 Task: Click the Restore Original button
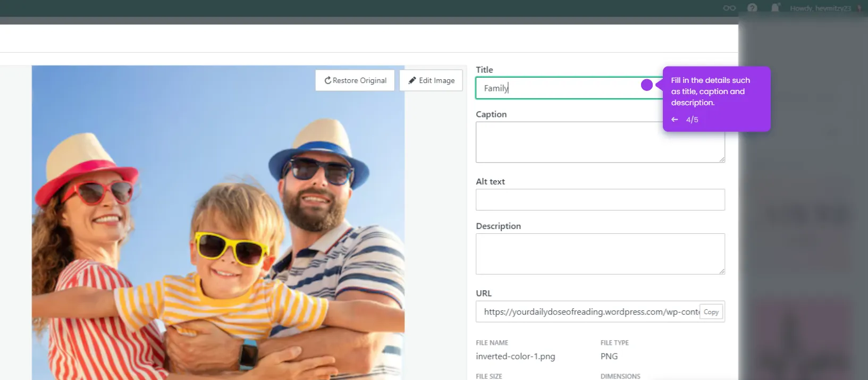tap(355, 80)
